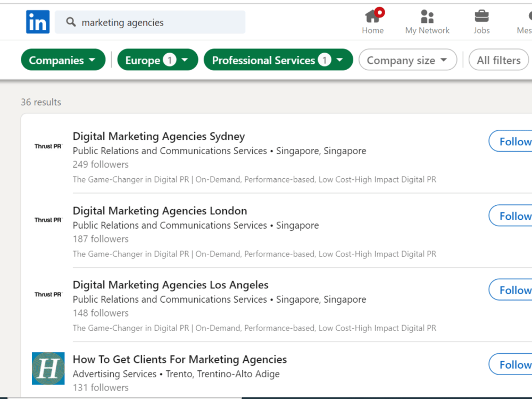The width and height of the screenshot is (532, 399).
Task: Open the My Network nav icon
Action: point(427,22)
